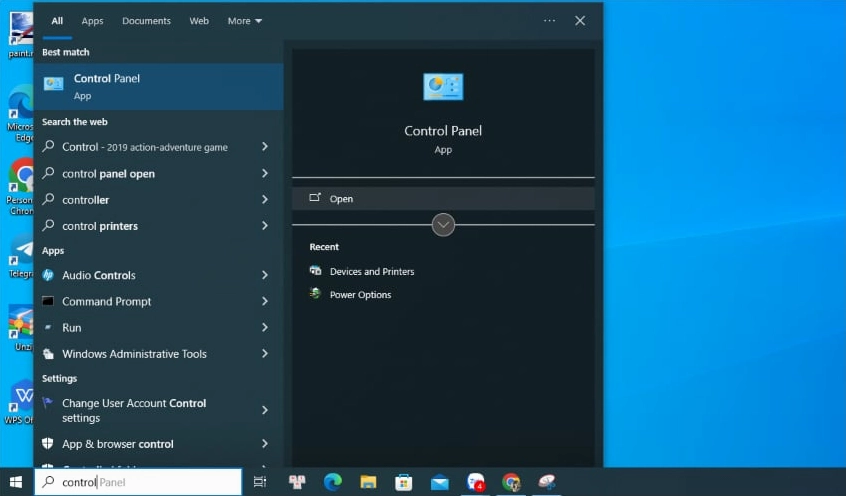Click the large Control Panel icon in preview pane
Screen dimensions: 846x496
click(443, 86)
